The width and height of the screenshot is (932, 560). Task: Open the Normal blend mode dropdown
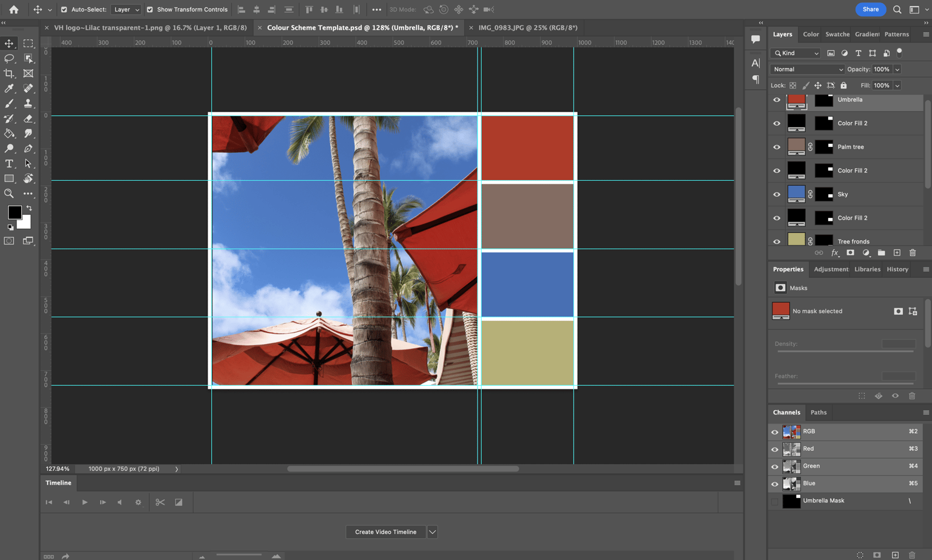click(807, 69)
